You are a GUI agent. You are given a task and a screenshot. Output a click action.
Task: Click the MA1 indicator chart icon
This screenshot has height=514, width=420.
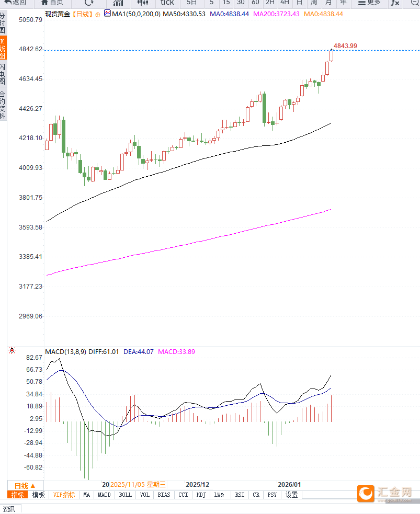[x=107, y=14]
